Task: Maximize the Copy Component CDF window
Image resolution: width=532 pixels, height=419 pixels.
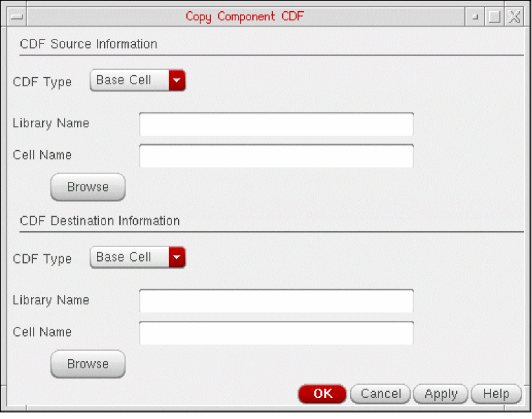Action: [x=494, y=16]
